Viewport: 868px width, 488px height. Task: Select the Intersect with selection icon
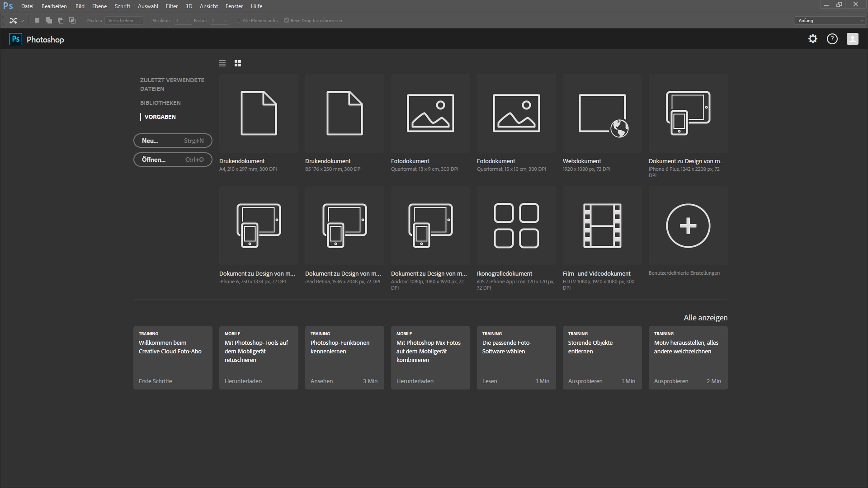pos(72,20)
